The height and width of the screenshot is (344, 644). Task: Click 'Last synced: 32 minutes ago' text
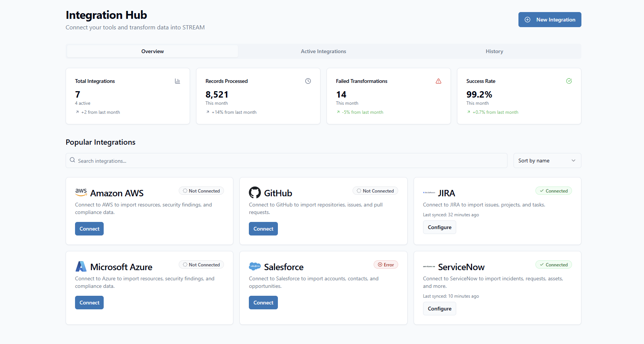click(451, 215)
